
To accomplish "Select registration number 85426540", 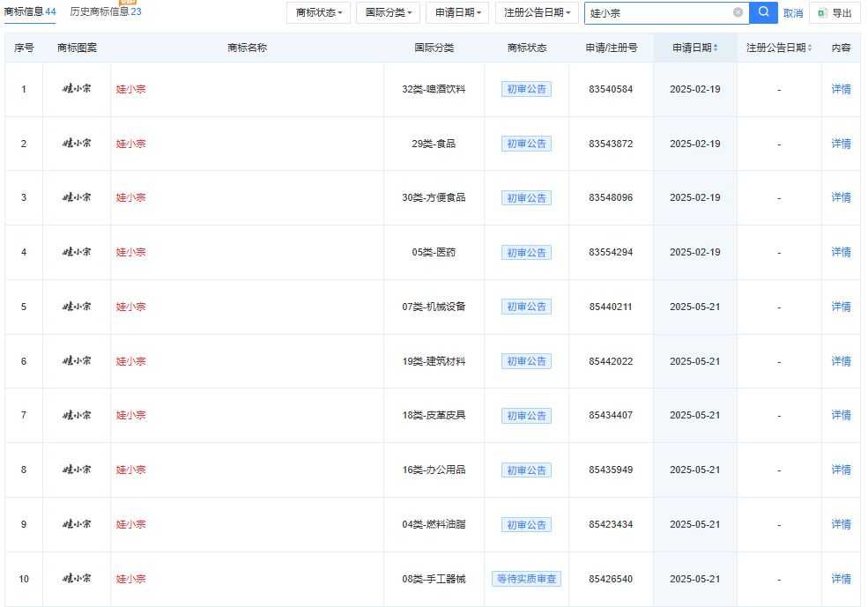I will (x=611, y=579).
